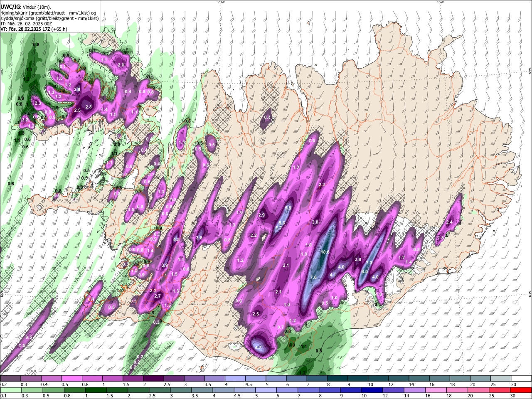Click the rigning/skúrir legend description line
Image resolution: width=532 pixels, height=399 pixels.
tap(48, 13)
